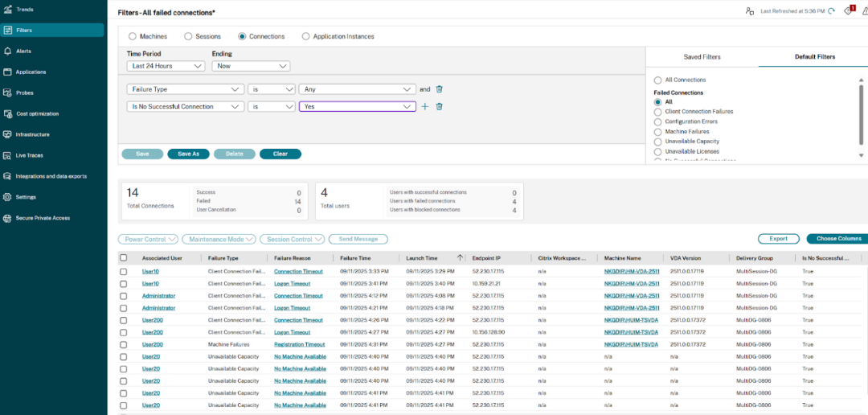This screenshot has width=868, height=415.
Task: Open Infrastructure from the sidebar menu
Action: tap(33, 134)
